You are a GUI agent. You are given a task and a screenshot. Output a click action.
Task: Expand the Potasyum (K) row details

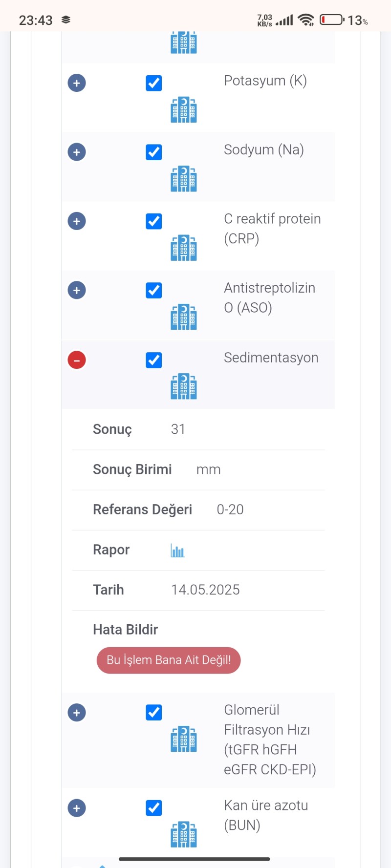(77, 83)
